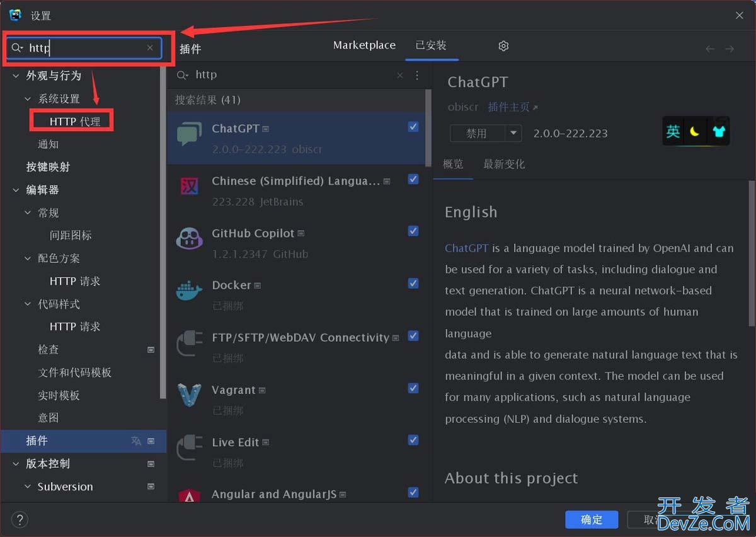Click the 英 input method indicator
Viewport: 756px width, 537px height.
tap(673, 131)
